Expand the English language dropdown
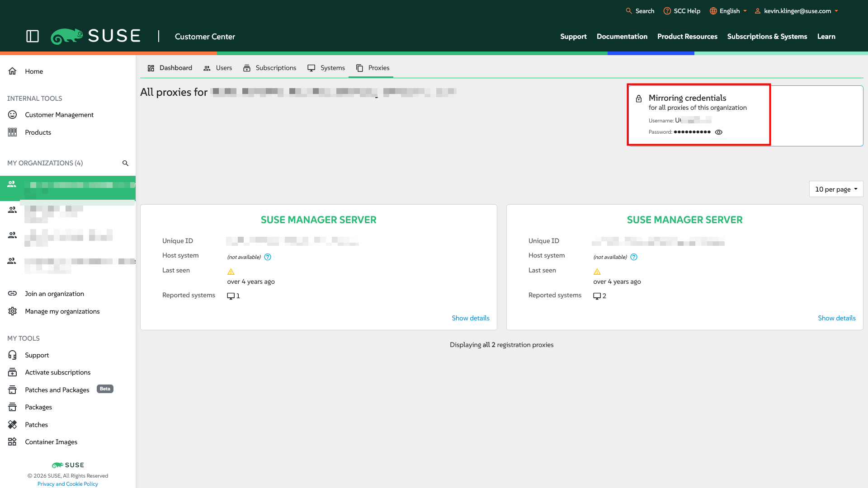Viewport: 868px width, 488px height. pos(728,11)
